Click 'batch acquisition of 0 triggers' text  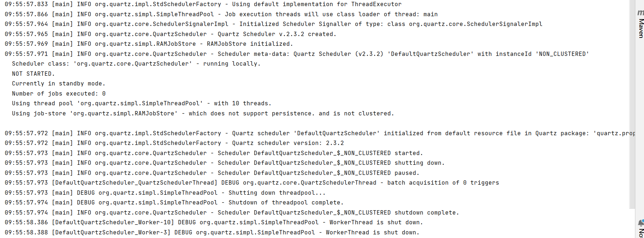(443, 183)
